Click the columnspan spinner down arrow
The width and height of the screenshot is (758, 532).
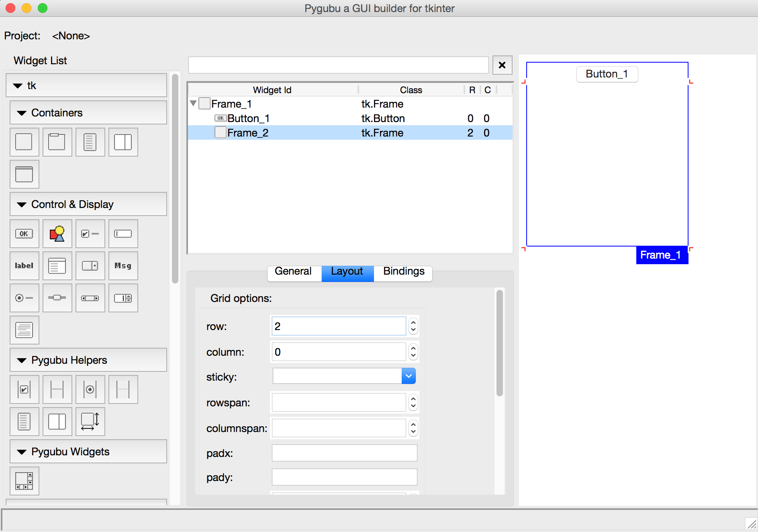[x=413, y=432]
